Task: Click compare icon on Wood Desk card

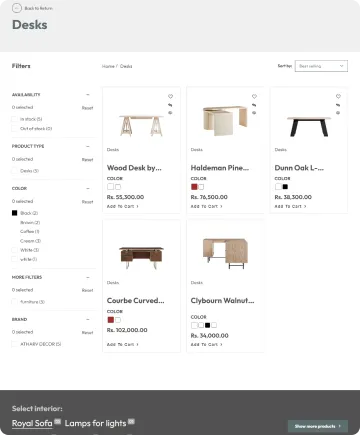Action: 170,105
